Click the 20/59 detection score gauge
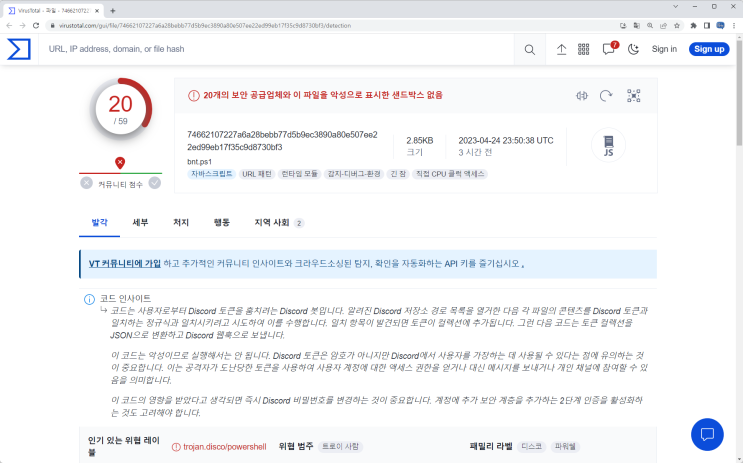The width and height of the screenshot is (743, 463). [x=121, y=109]
